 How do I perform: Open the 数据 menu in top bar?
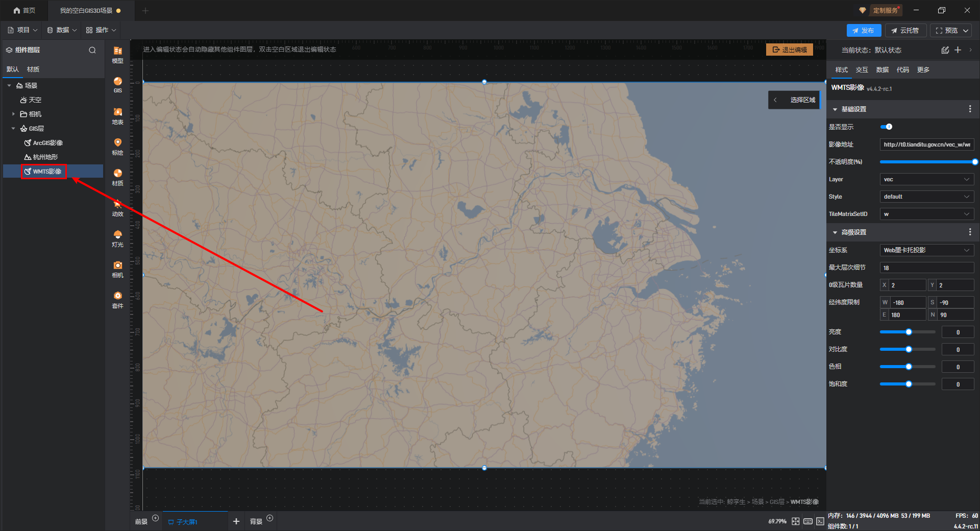point(62,30)
